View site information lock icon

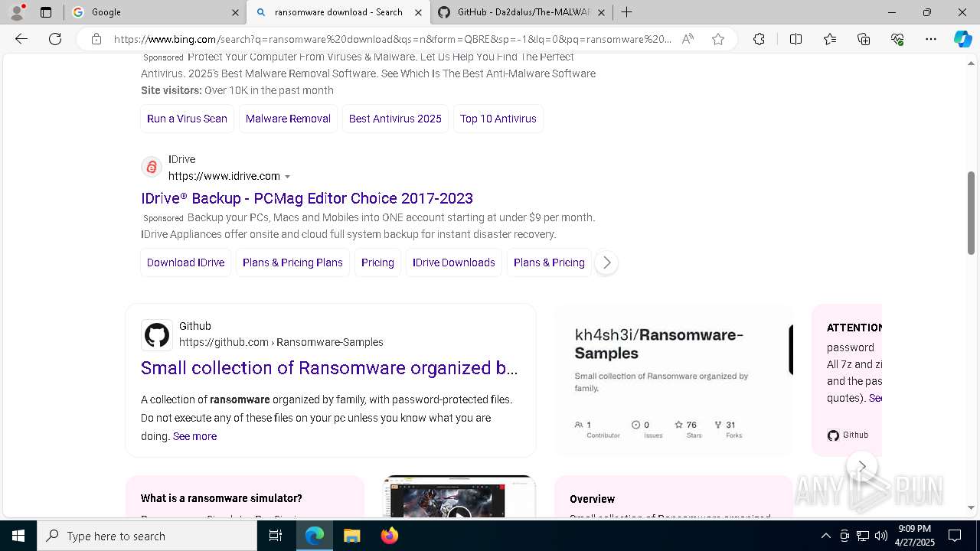96,39
